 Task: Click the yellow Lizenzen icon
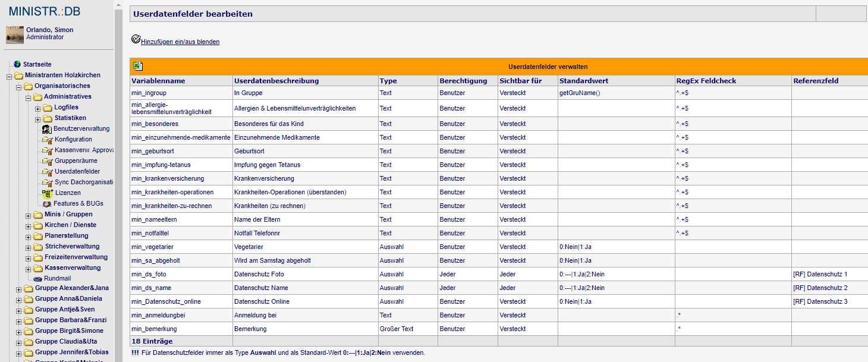48,193
